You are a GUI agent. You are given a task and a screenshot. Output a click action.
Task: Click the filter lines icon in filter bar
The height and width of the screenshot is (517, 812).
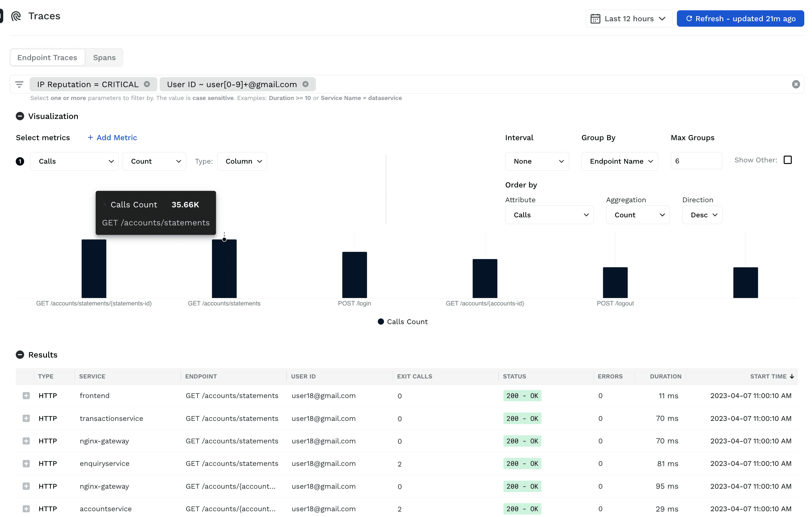click(19, 84)
